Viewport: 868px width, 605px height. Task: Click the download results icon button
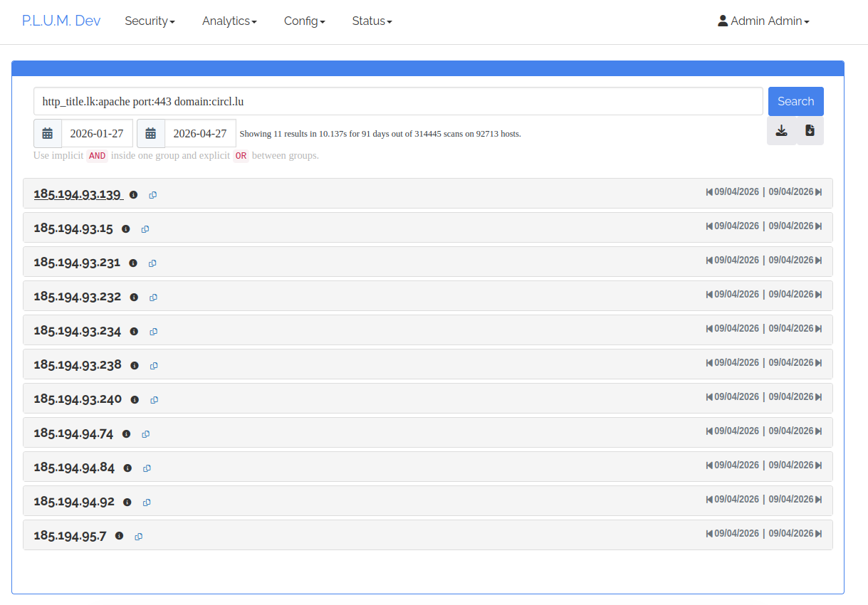pyautogui.click(x=781, y=131)
